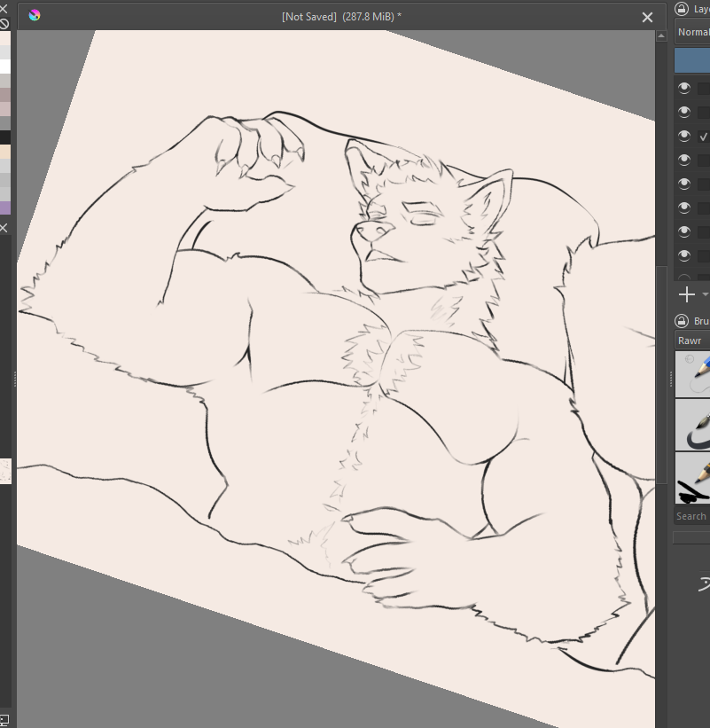Pick the peach palette swatch
710x728 pixels.
tap(5, 152)
